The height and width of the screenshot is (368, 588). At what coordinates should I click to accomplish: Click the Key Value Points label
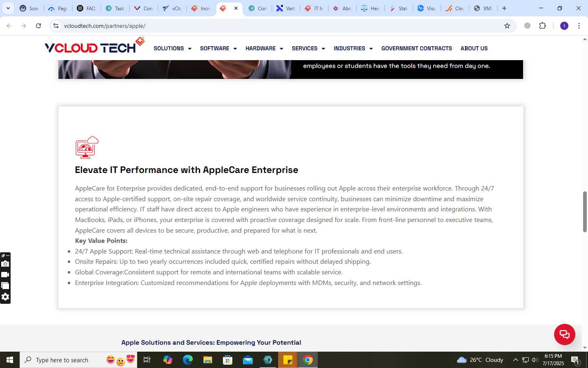tap(101, 240)
